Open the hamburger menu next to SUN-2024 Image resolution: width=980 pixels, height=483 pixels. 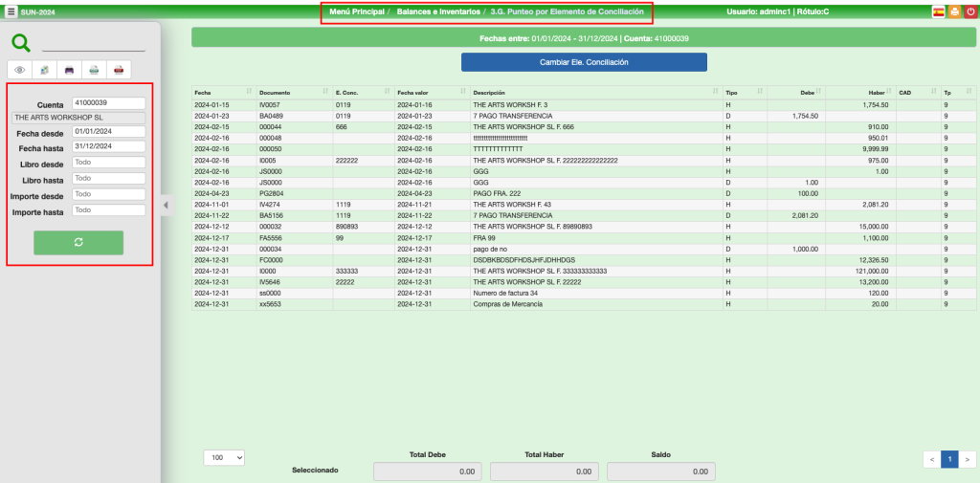pyautogui.click(x=11, y=12)
